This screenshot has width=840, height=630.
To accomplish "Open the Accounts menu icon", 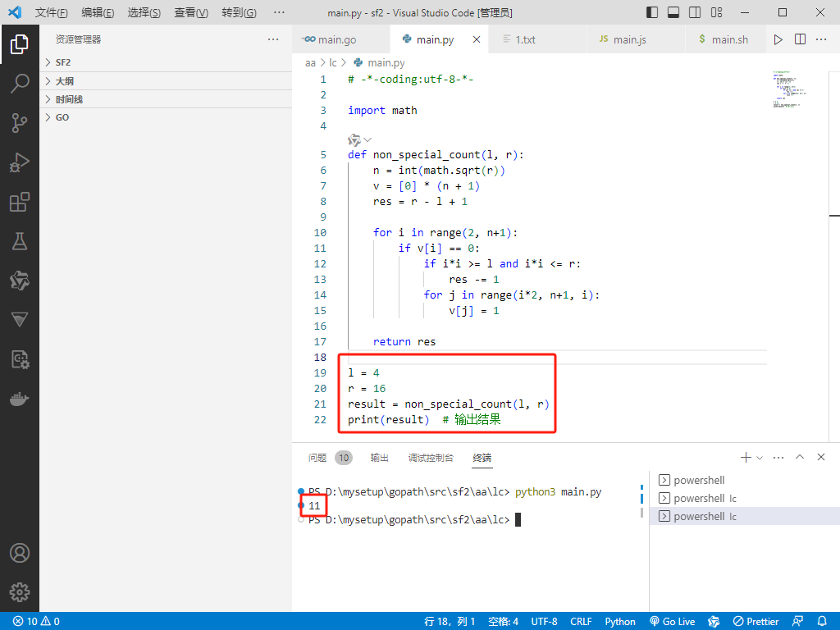I will pyautogui.click(x=20, y=553).
